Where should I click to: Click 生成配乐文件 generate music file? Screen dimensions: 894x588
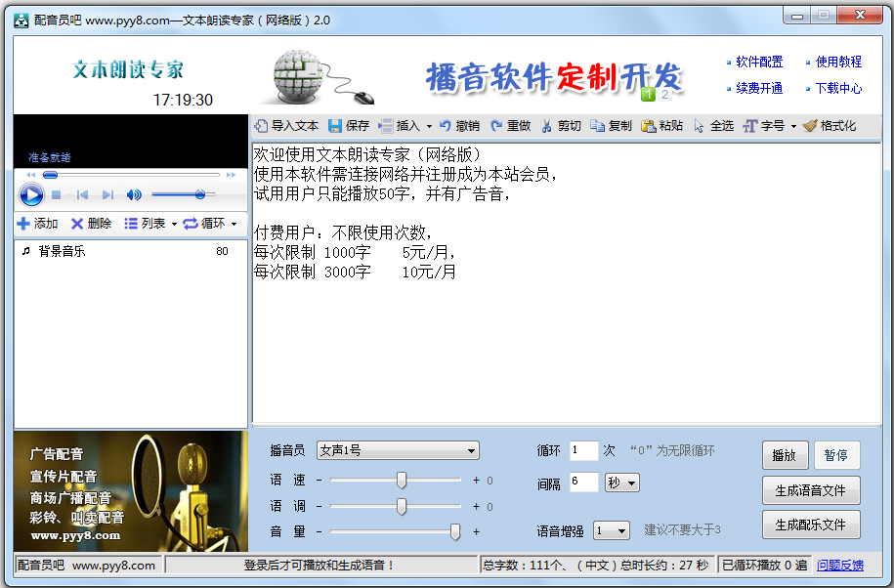(x=811, y=525)
